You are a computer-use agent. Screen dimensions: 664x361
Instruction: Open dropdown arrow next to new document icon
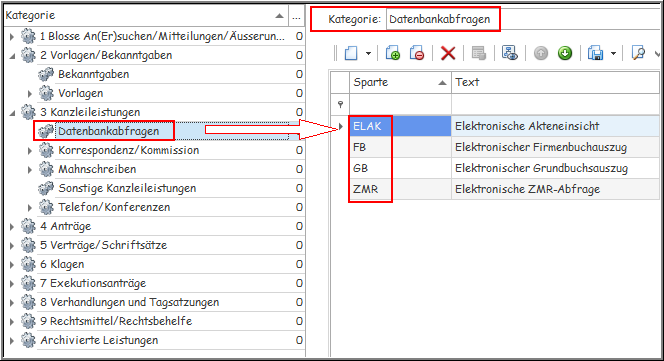368,53
